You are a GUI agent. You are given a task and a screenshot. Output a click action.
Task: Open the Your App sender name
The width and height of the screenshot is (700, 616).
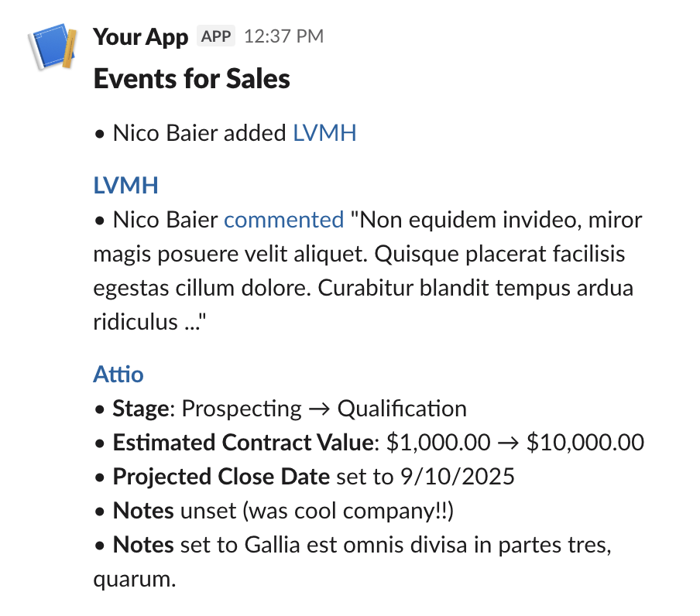coord(140,36)
